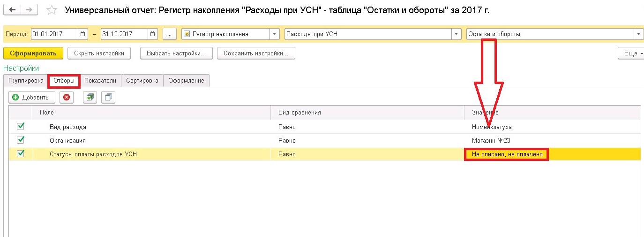Click the Магазин №23 value cell
644x237 pixels.
coord(553,140)
